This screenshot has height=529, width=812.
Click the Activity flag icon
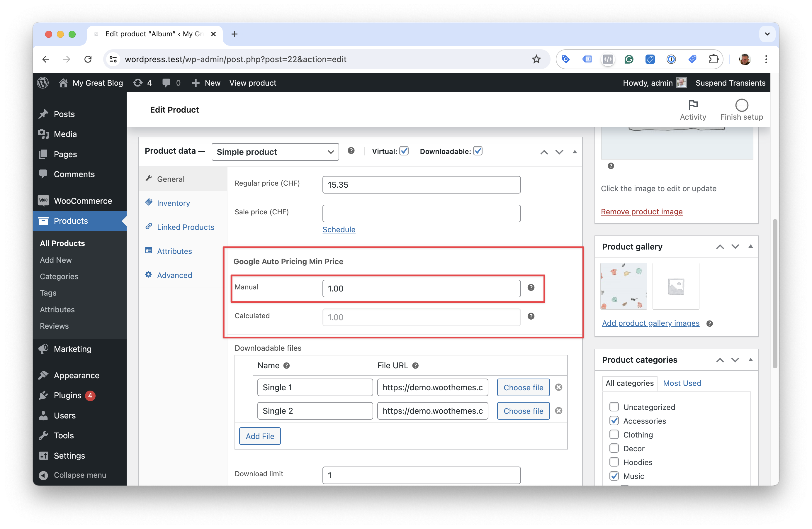coord(694,105)
